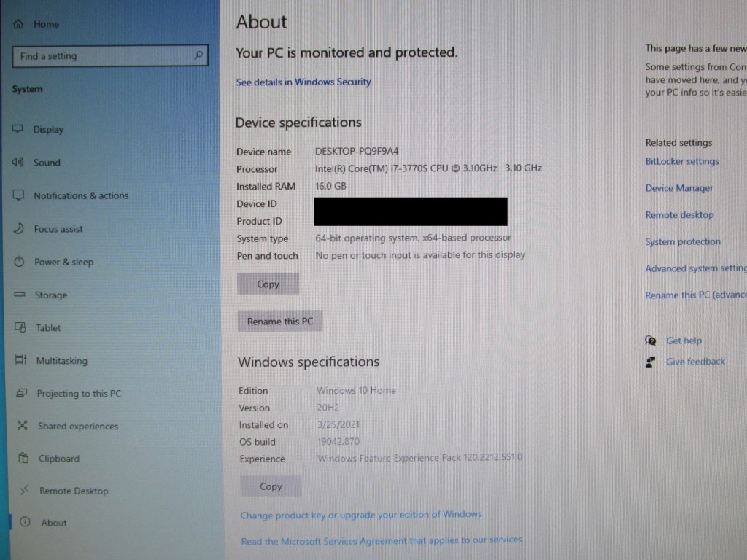Select version value 20H2

(x=328, y=408)
